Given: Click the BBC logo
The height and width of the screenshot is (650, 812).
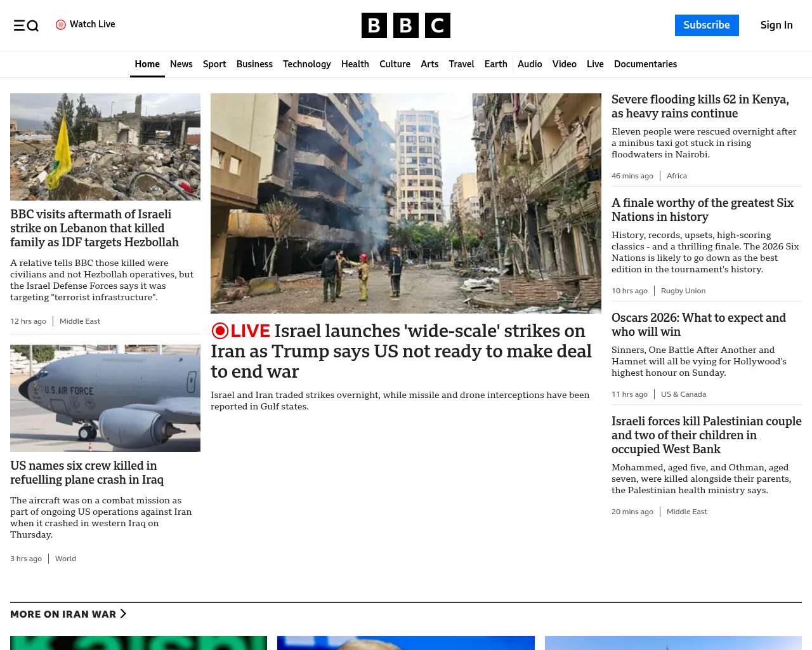Looking at the screenshot, I should (x=406, y=25).
